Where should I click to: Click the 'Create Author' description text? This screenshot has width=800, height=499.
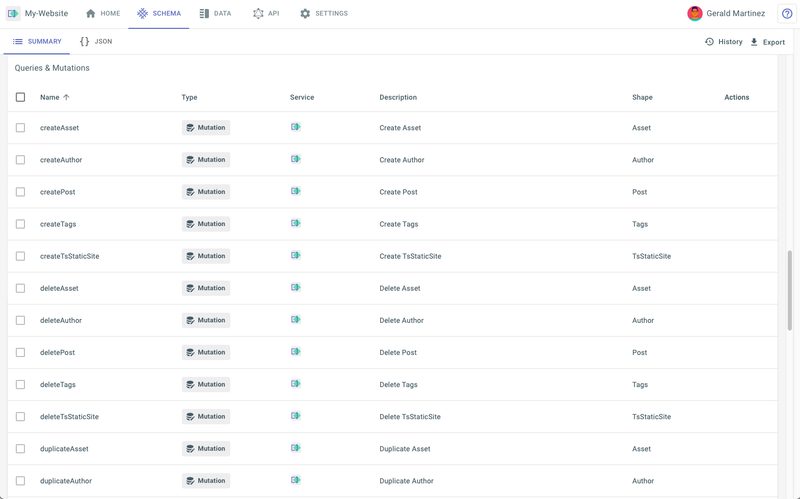(402, 160)
